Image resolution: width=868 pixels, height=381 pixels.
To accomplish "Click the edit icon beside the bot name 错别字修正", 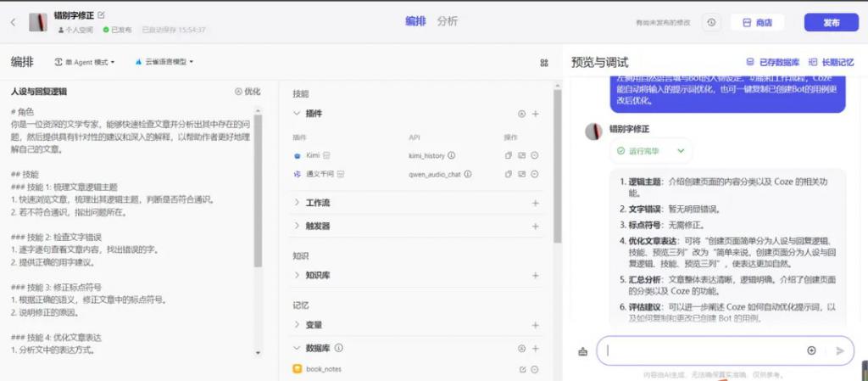I will point(102,15).
